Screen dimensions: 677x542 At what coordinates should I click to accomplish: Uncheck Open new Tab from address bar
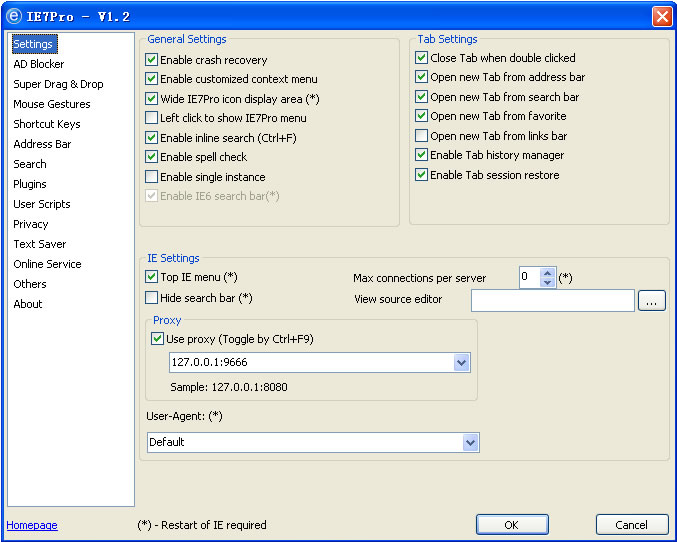421,77
